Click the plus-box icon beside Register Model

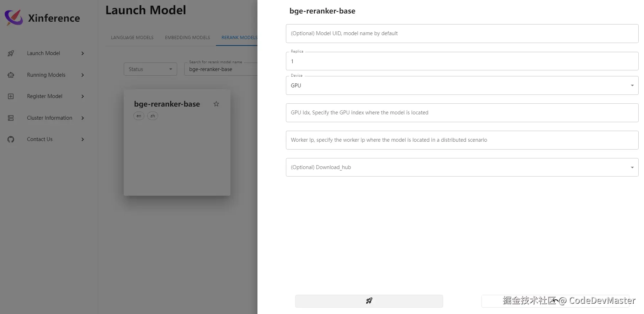click(11, 96)
